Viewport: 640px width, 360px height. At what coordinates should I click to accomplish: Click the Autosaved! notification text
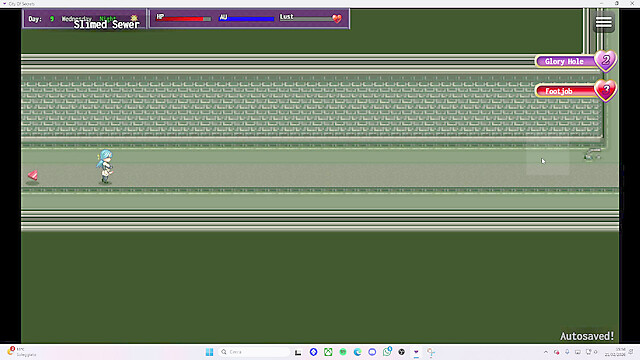pos(587,336)
